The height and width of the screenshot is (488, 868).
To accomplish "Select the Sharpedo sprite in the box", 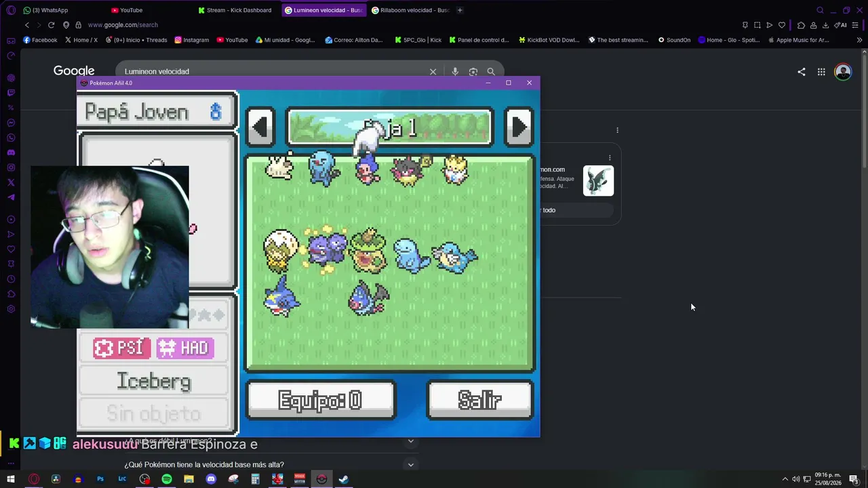I will (x=281, y=297).
